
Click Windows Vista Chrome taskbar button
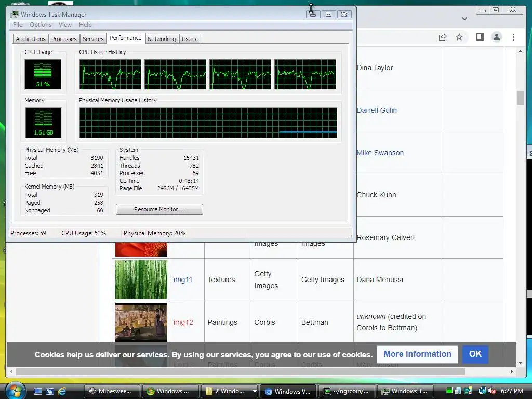point(288,391)
